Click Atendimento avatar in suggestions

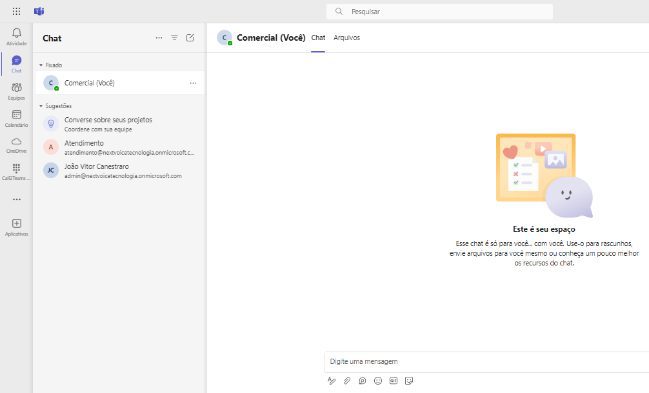[x=51, y=147]
